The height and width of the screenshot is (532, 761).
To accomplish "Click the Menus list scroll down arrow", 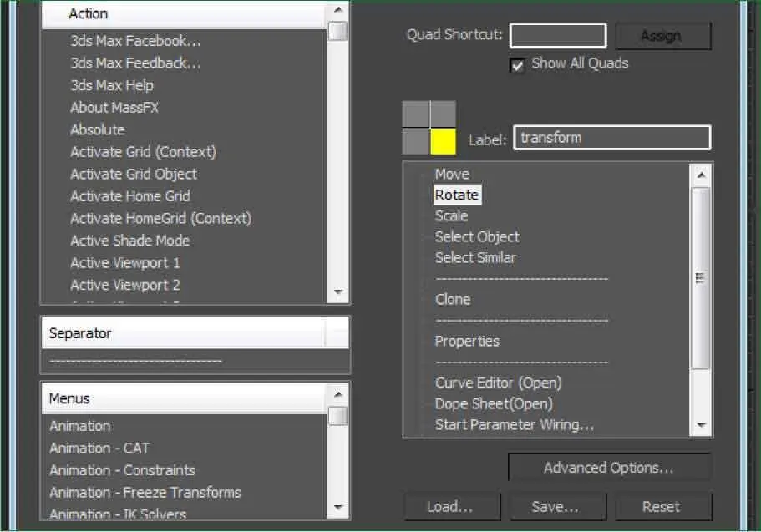I will click(338, 508).
